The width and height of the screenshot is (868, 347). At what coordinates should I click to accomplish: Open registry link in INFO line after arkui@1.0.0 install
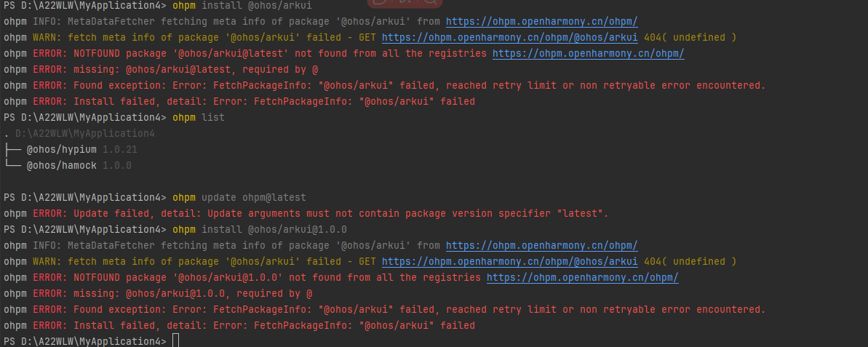(541, 245)
